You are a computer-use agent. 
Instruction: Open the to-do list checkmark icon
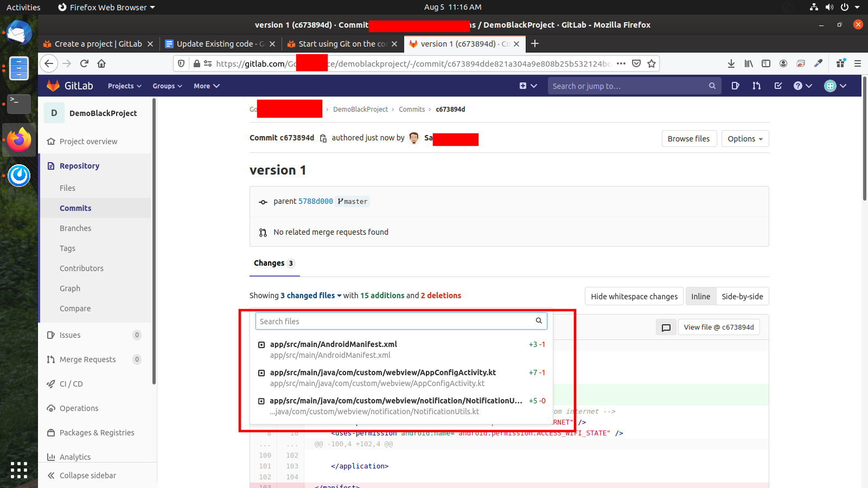(x=778, y=86)
